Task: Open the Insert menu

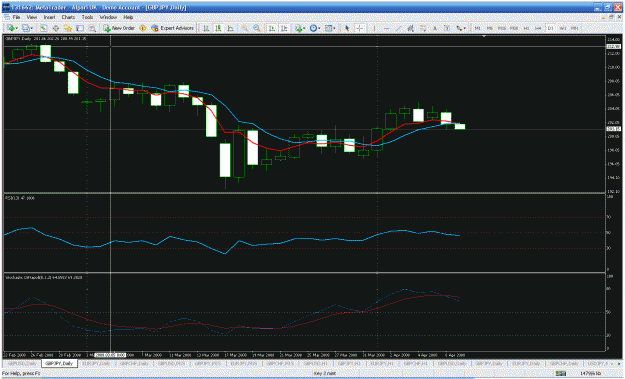Action: point(49,18)
